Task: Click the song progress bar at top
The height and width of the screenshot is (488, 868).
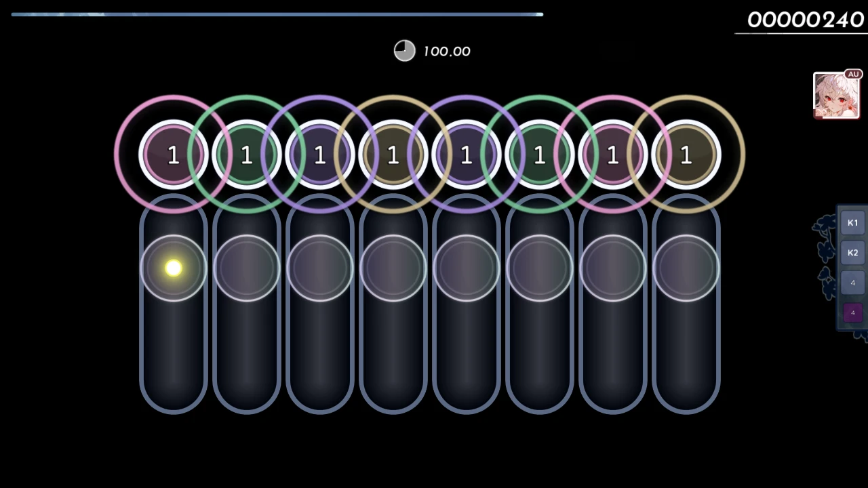Action: [277, 14]
